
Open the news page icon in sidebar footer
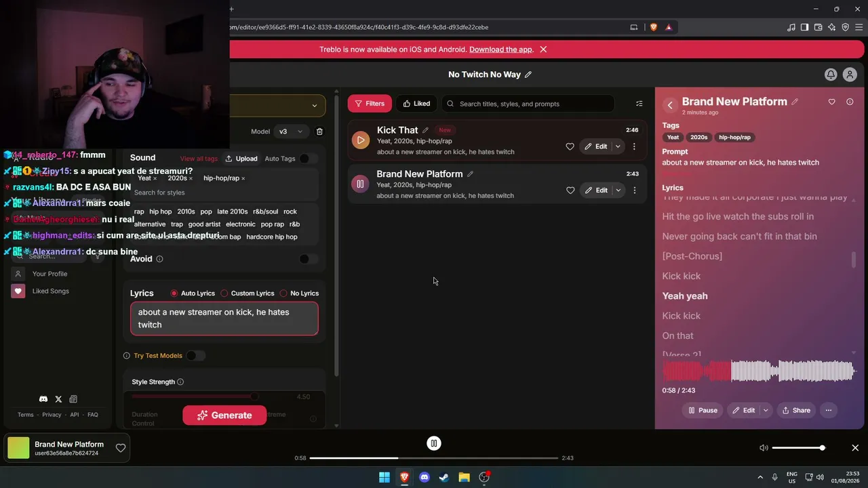point(73,399)
